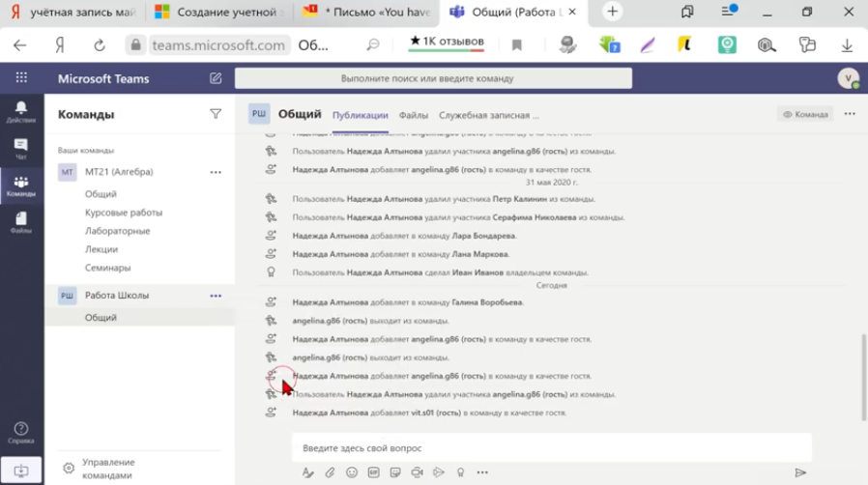Switch to the Файлы channel tab
The height and width of the screenshot is (485, 868).
coord(414,115)
